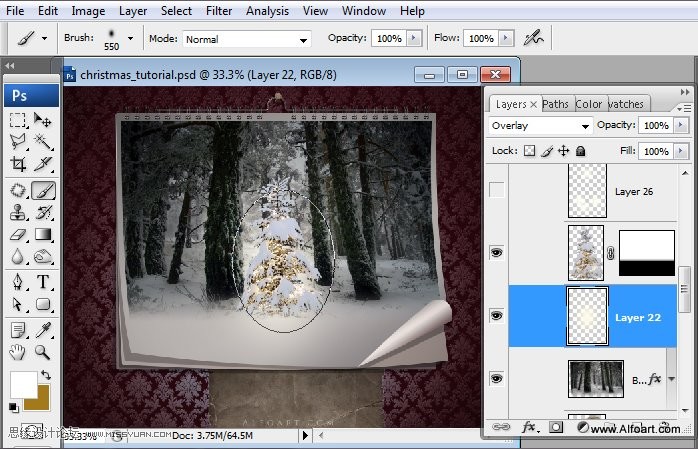Select the Slice tool

[x=43, y=164]
